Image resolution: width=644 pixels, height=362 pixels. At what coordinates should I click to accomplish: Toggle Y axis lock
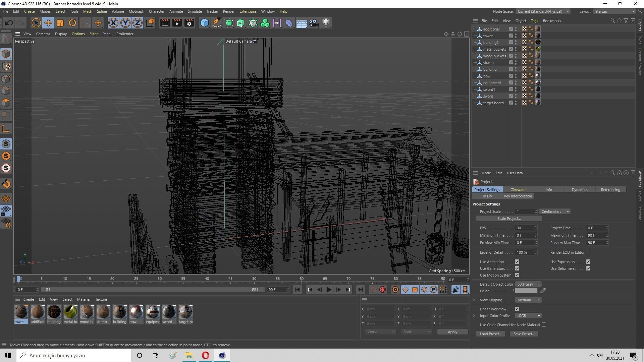point(125,23)
